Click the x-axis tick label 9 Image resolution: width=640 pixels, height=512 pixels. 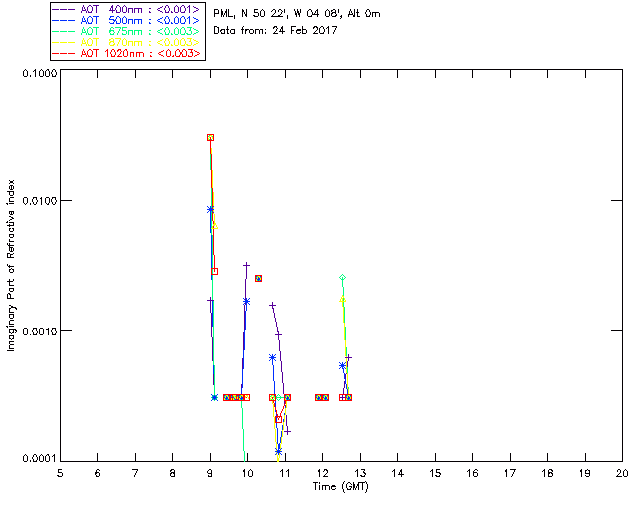(x=210, y=473)
